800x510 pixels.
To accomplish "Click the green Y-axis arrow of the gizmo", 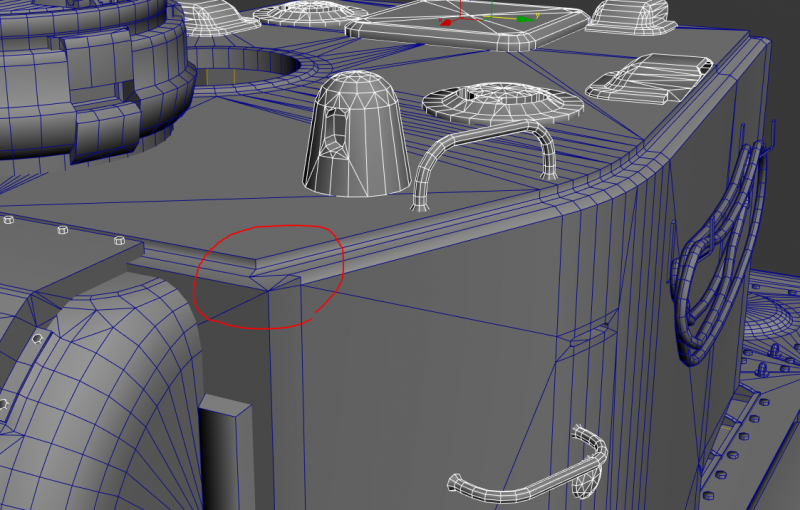I will (526, 19).
